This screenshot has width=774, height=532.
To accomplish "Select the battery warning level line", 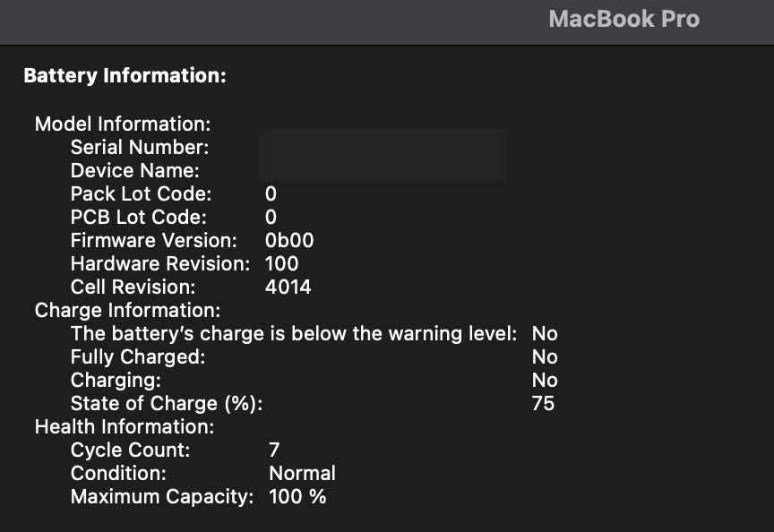I will tap(294, 333).
